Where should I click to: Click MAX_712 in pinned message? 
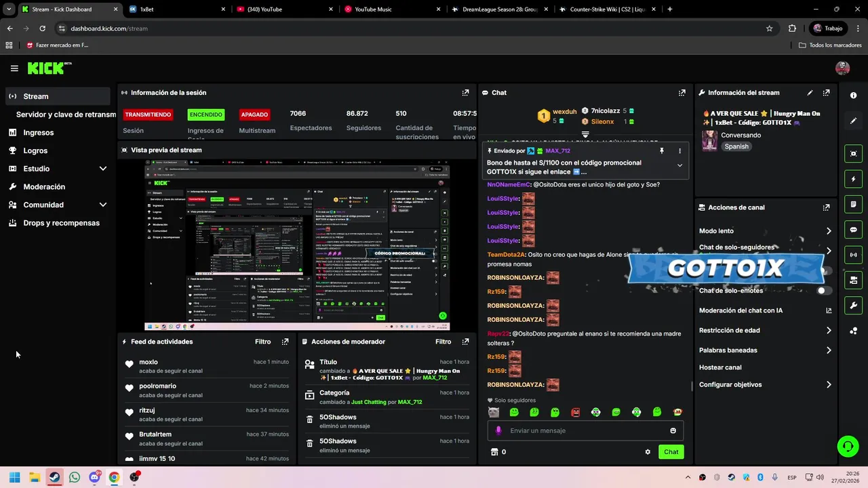pos(557,151)
